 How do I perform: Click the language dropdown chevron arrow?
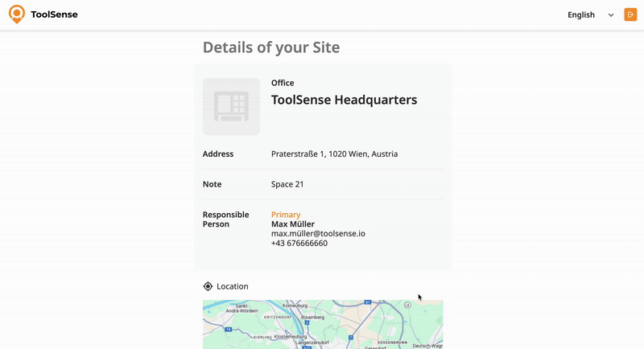[x=611, y=15]
